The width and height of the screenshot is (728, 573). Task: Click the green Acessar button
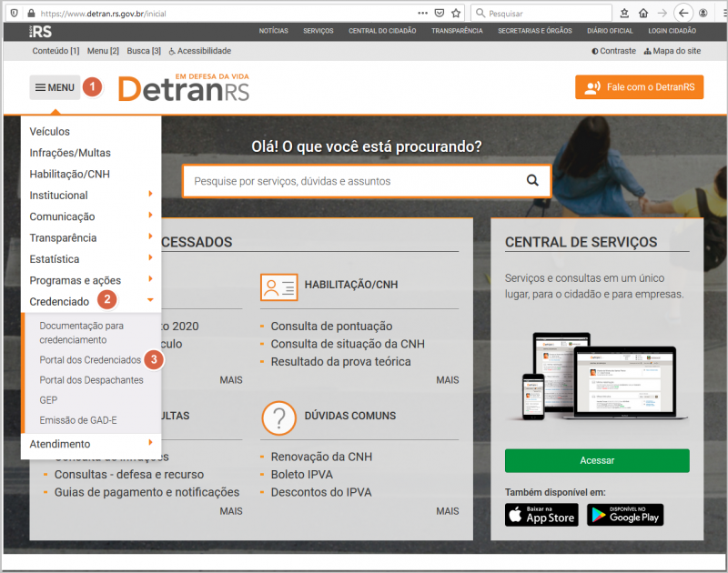point(597,461)
